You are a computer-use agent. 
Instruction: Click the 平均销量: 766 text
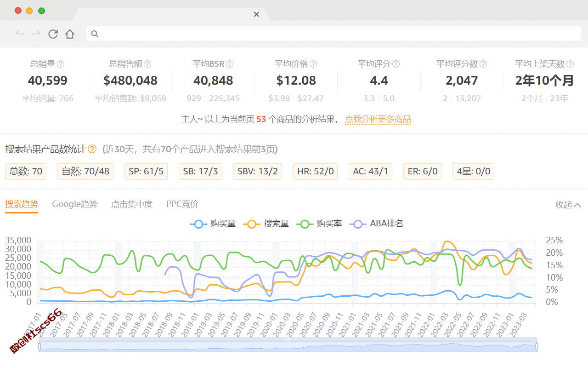tap(48, 98)
